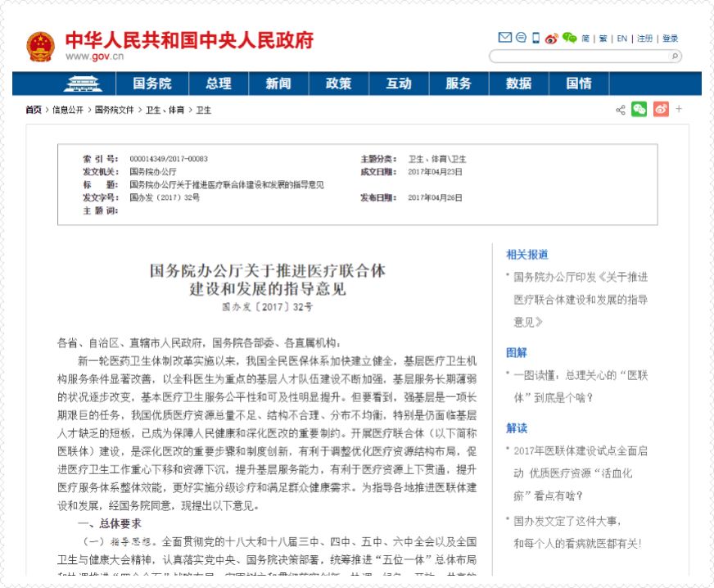Click the mail envelope icon in header
This screenshot has width=714, height=588.
coord(504,38)
